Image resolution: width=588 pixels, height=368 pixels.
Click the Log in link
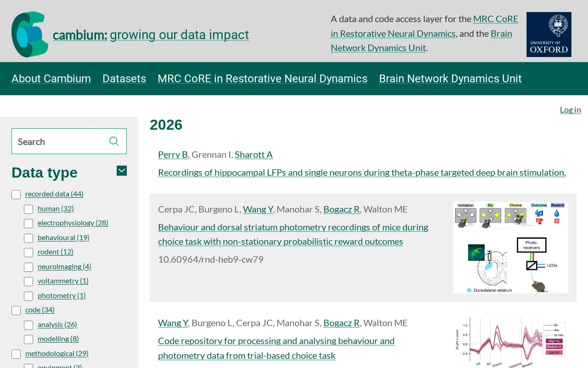pos(571,109)
